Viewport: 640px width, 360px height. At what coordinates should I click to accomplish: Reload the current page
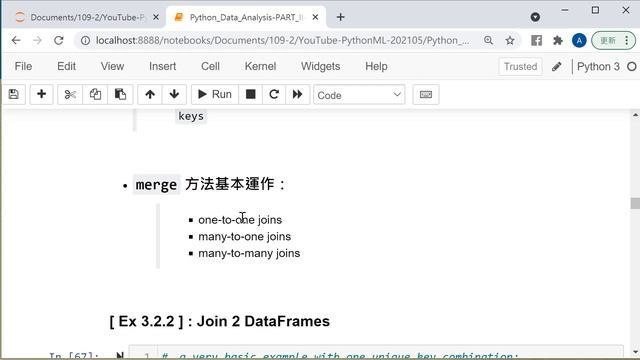59,40
